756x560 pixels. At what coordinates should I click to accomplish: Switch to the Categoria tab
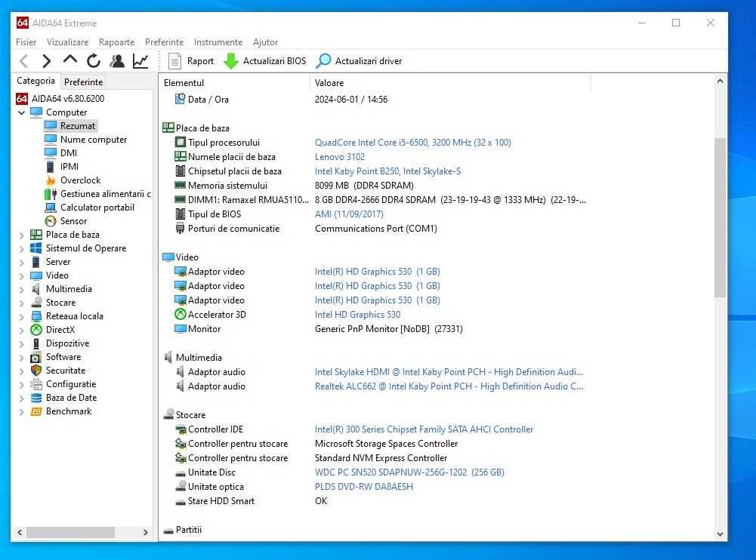coord(35,81)
